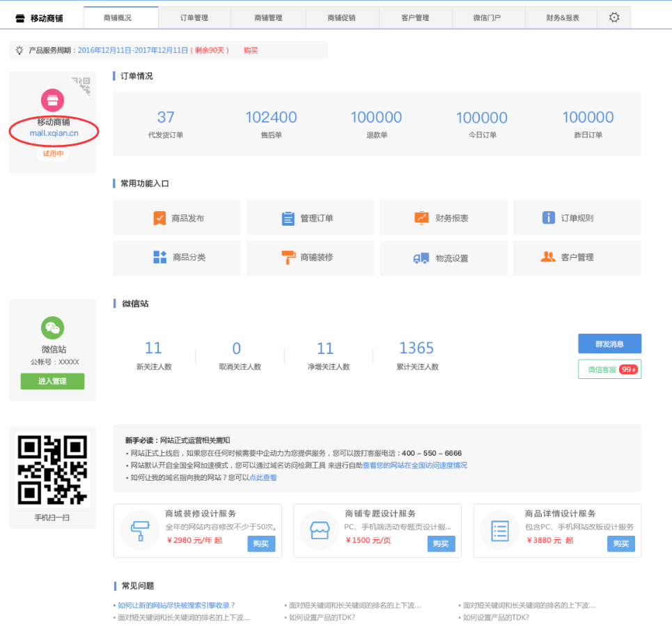The image size is (672, 643).
Task: Open the 财务&报表 tab
Action: 563,17
